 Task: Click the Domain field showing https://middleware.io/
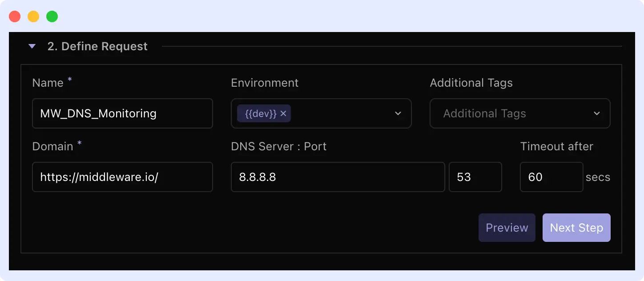point(122,177)
